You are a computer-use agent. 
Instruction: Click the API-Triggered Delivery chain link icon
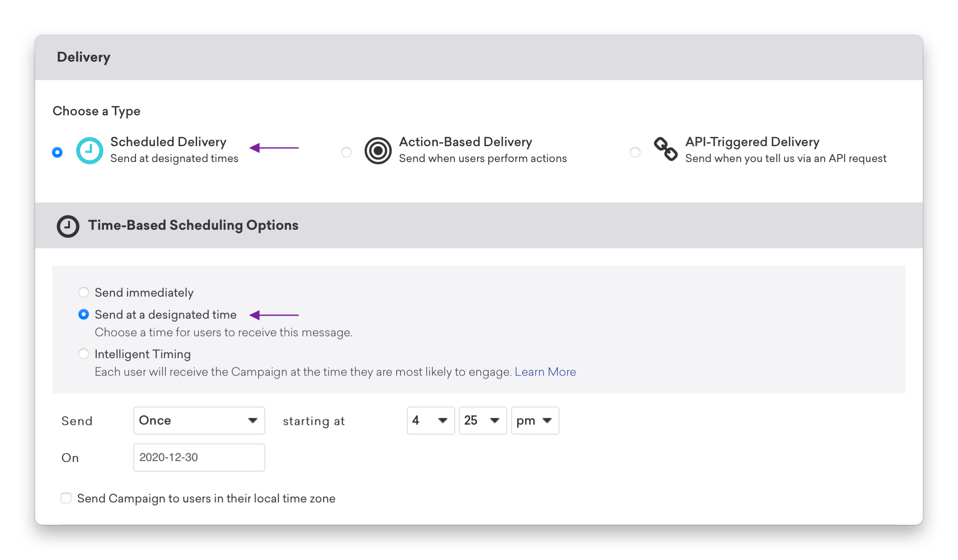click(x=666, y=149)
